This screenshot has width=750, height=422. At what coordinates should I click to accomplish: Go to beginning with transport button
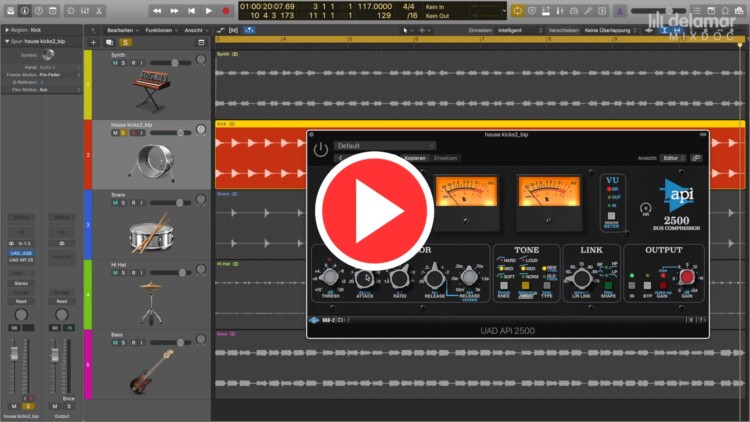[191, 11]
